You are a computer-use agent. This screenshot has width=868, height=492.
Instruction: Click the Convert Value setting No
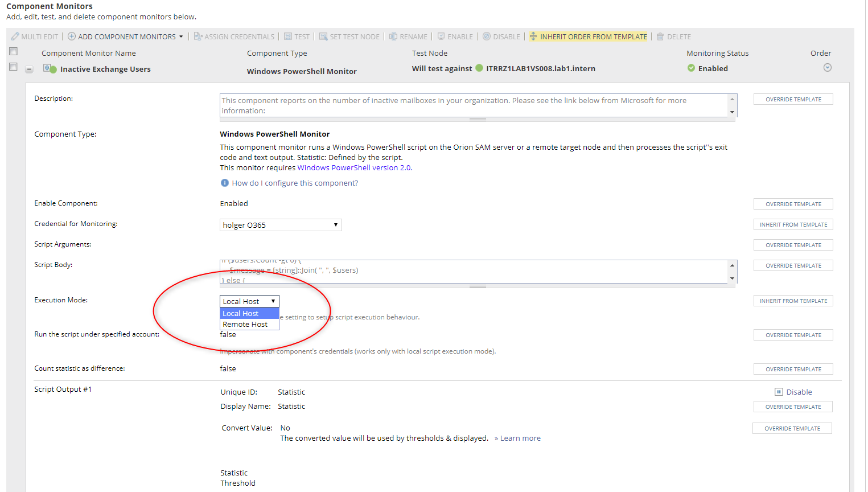285,428
